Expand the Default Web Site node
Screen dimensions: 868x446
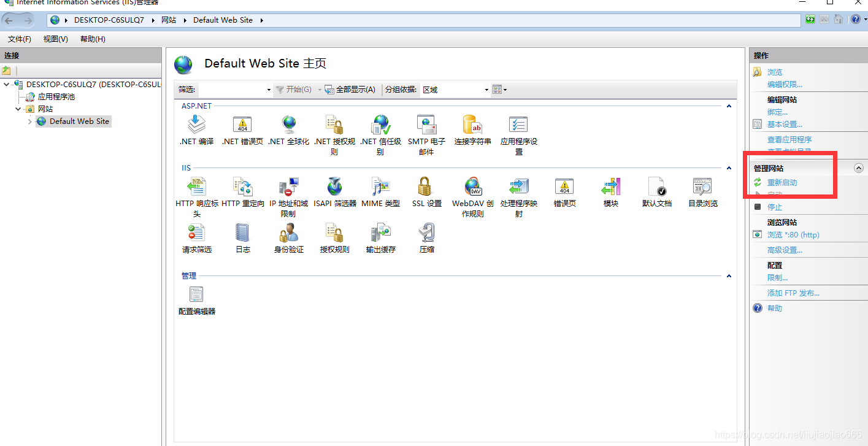click(x=30, y=121)
